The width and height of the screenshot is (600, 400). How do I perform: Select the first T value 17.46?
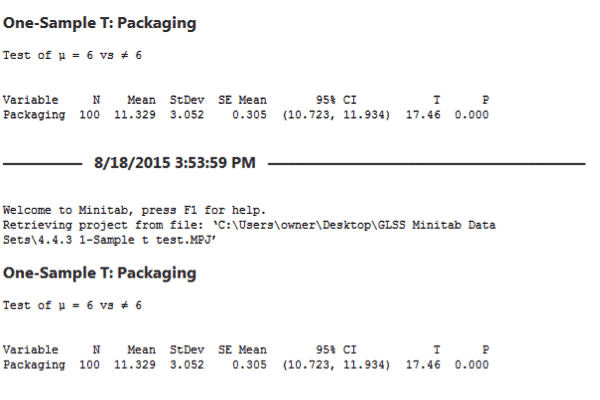423,115
